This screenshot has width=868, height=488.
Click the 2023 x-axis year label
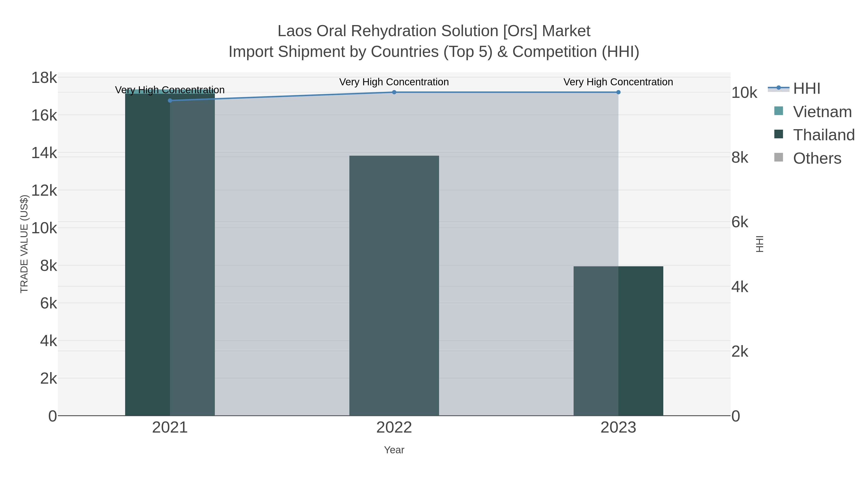click(618, 428)
